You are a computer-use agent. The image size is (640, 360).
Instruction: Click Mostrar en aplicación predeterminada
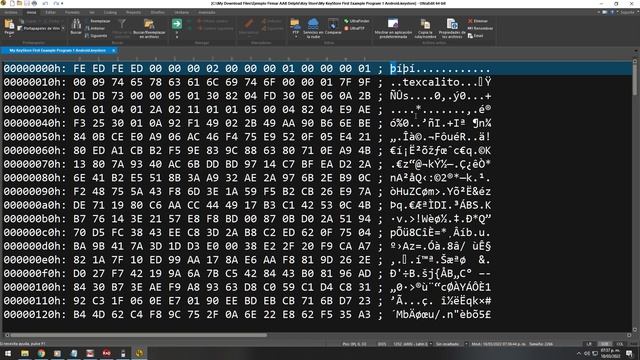click(x=393, y=28)
